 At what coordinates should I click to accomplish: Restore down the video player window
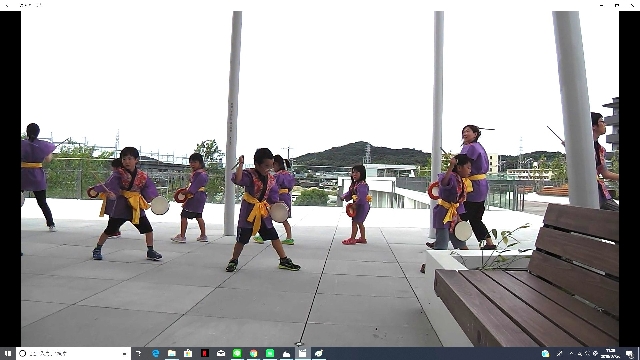click(617, 5)
